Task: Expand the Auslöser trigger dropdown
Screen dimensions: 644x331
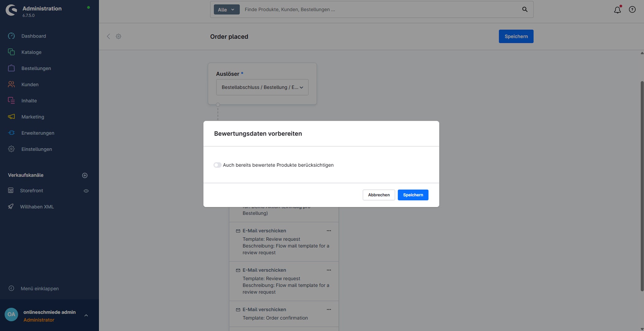Action: pos(262,87)
